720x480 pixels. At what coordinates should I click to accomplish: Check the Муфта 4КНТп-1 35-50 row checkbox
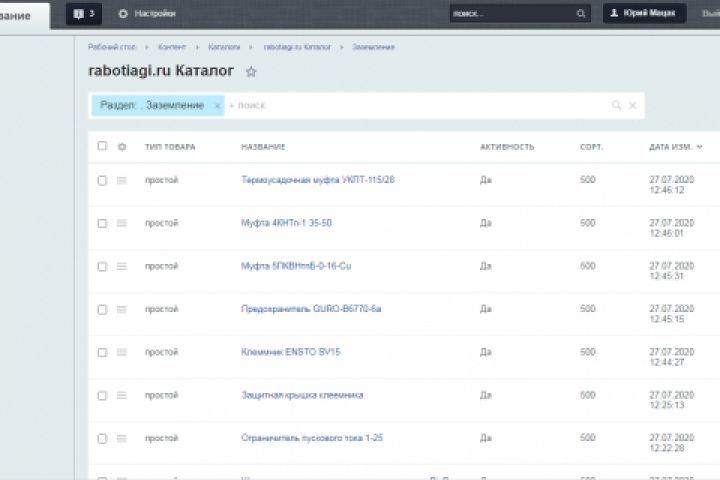(x=102, y=223)
